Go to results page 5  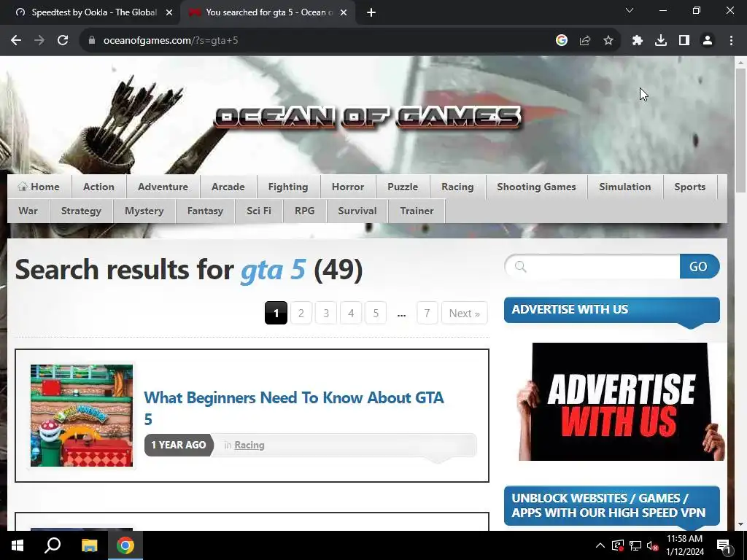376,313
